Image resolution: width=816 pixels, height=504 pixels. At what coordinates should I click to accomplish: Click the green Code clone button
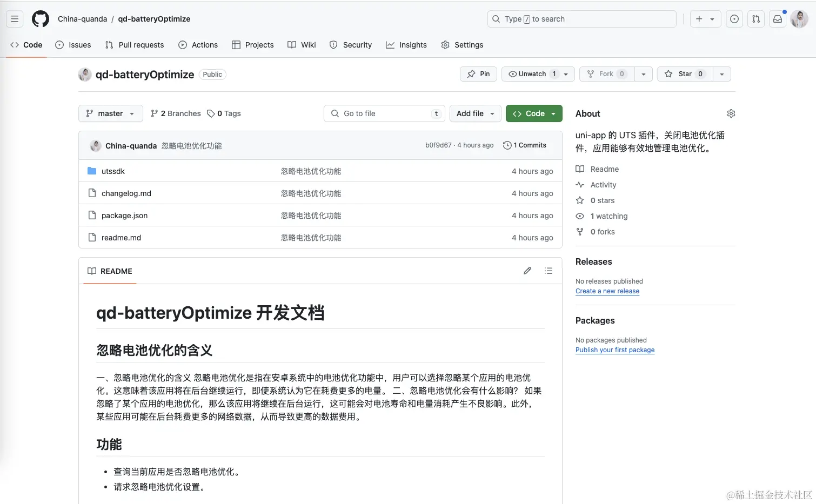(x=534, y=113)
